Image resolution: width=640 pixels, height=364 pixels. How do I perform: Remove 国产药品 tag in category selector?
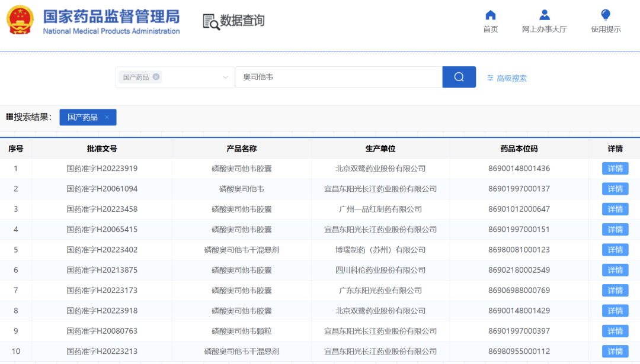click(x=156, y=76)
